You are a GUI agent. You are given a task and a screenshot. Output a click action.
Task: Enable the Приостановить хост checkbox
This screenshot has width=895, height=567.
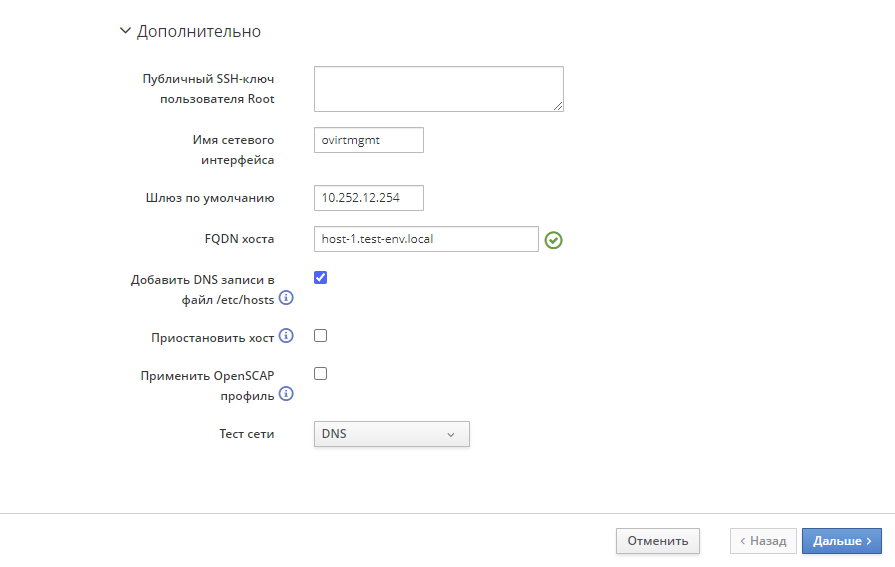[x=320, y=336]
